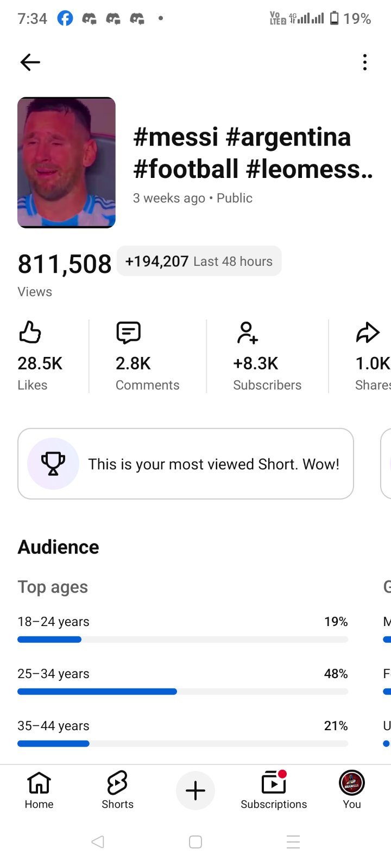Tap the most viewed Short card
This screenshot has height=868, width=391.
(186, 464)
